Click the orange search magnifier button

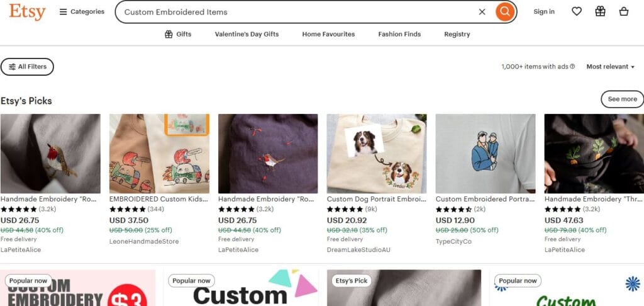click(x=504, y=12)
